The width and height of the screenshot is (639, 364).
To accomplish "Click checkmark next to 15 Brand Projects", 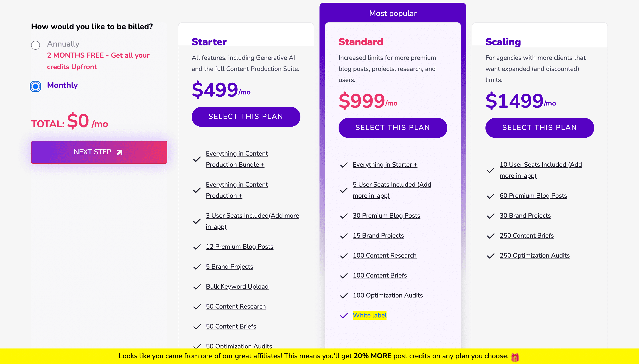I will (x=344, y=236).
